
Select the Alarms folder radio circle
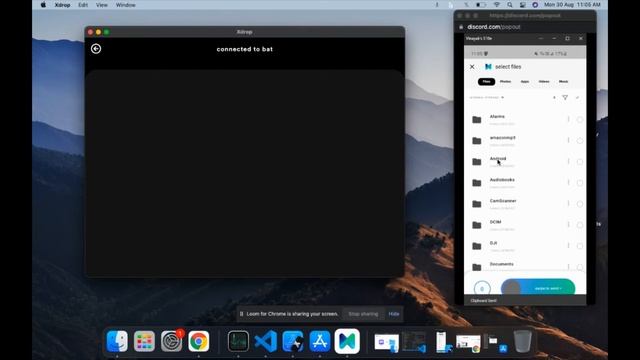(580, 120)
